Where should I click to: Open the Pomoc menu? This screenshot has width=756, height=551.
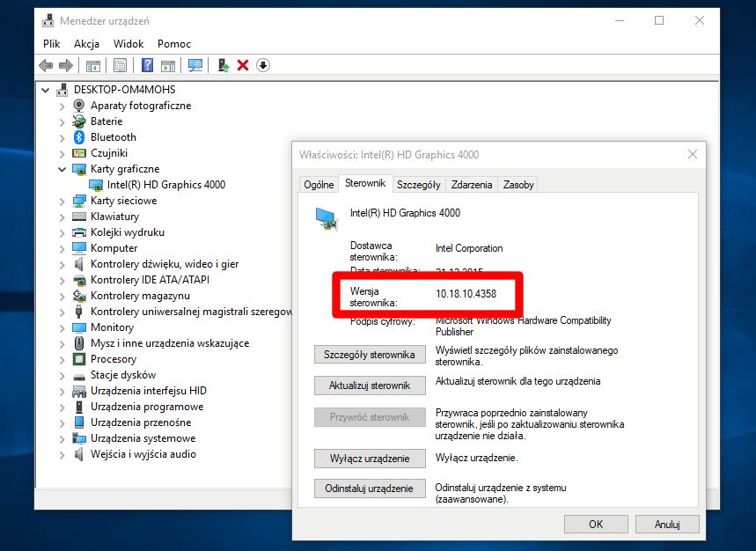(x=174, y=44)
